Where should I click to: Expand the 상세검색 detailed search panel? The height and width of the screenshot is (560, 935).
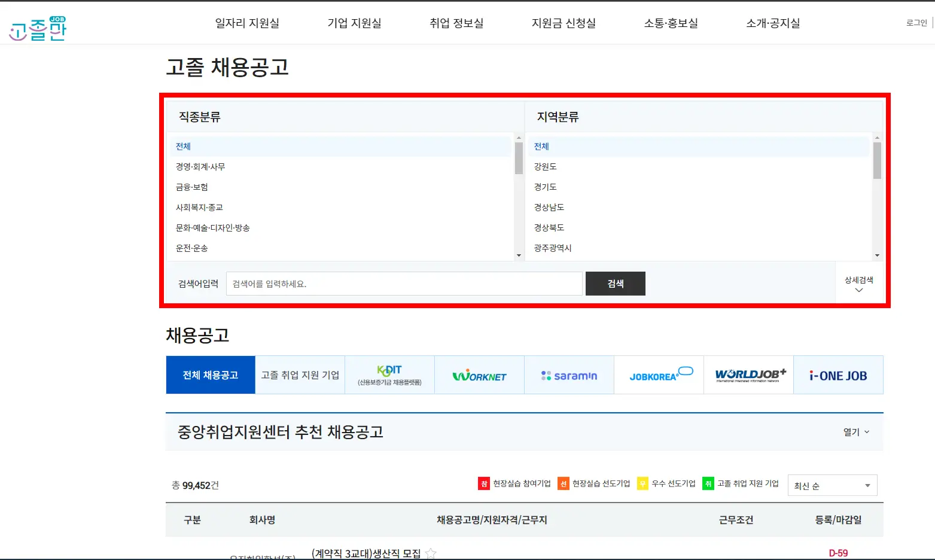click(859, 284)
